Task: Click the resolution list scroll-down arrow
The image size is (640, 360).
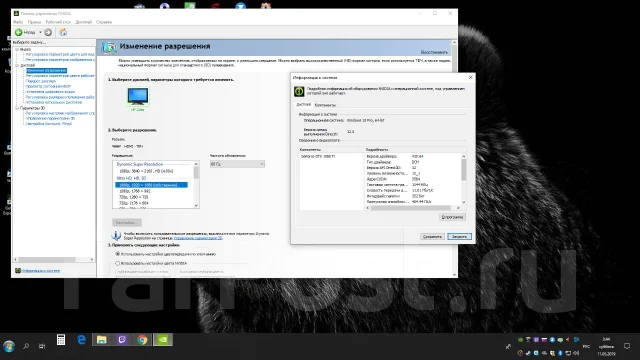Action: (x=196, y=205)
